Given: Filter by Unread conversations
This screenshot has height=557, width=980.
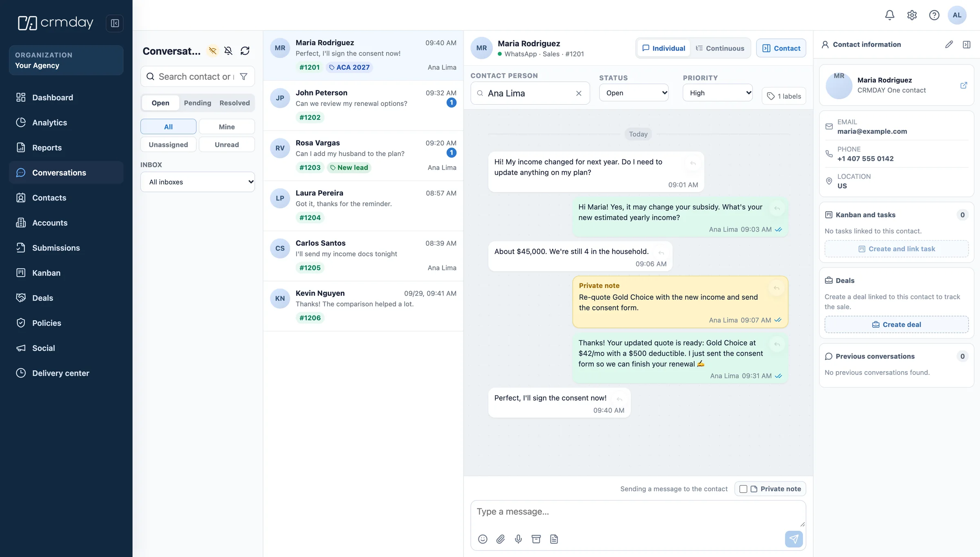Looking at the screenshot, I should 227,145.
